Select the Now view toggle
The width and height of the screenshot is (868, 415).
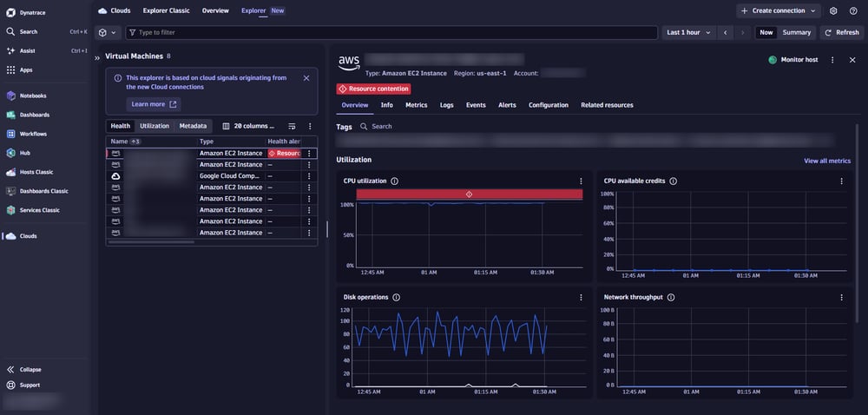coord(766,33)
